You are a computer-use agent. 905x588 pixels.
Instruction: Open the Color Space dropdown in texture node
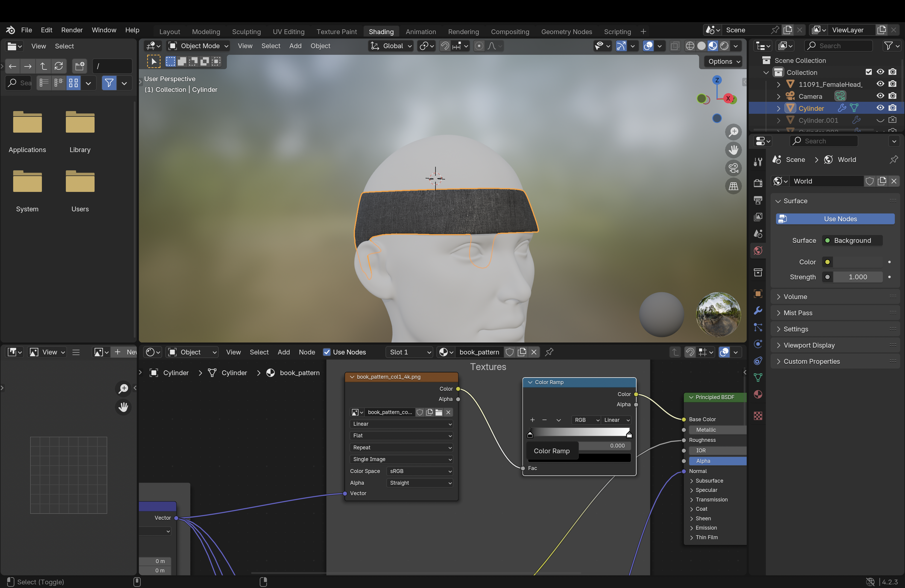420,471
